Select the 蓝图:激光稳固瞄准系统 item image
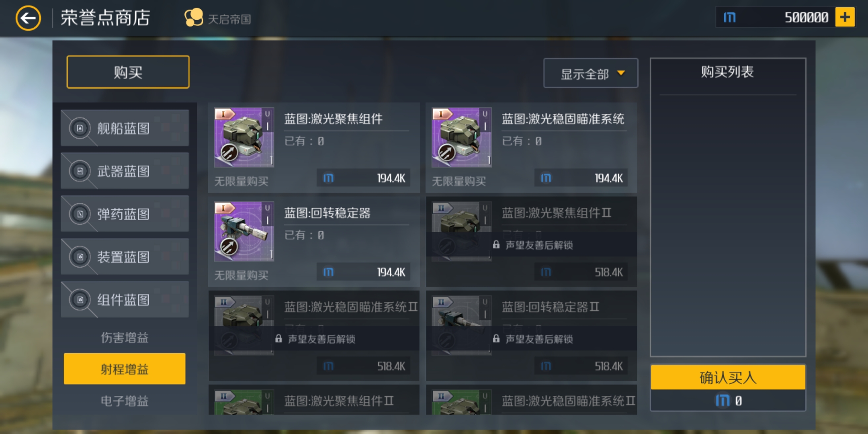Viewport: 868px width, 434px height. point(461,137)
